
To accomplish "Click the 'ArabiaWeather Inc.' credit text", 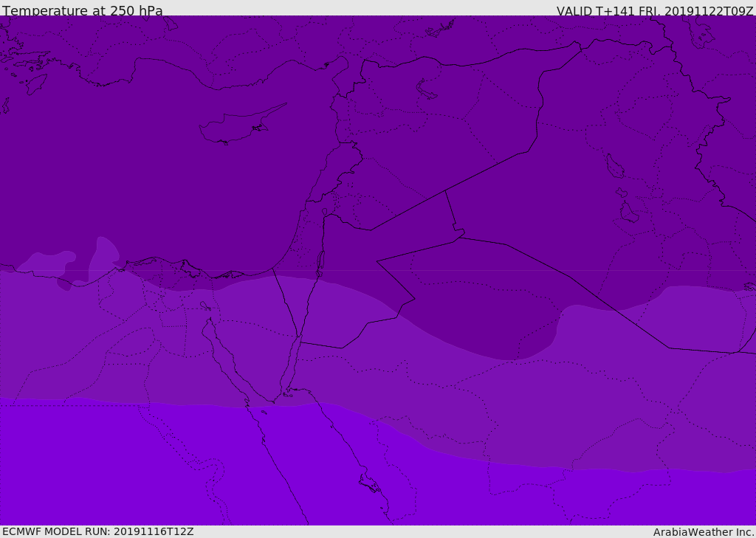I will (x=703, y=532).
